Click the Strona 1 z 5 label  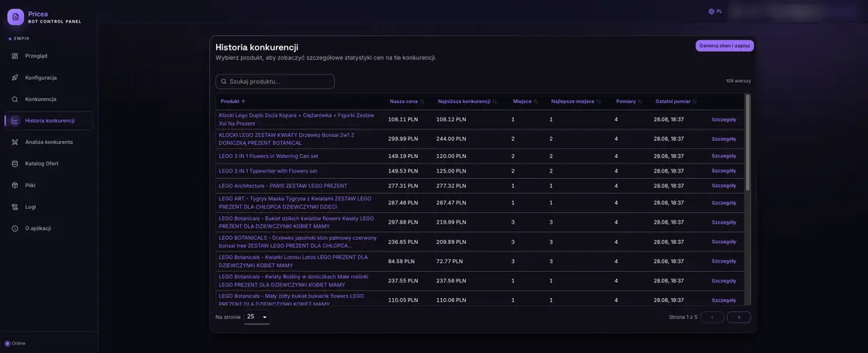tap(683, 317)
